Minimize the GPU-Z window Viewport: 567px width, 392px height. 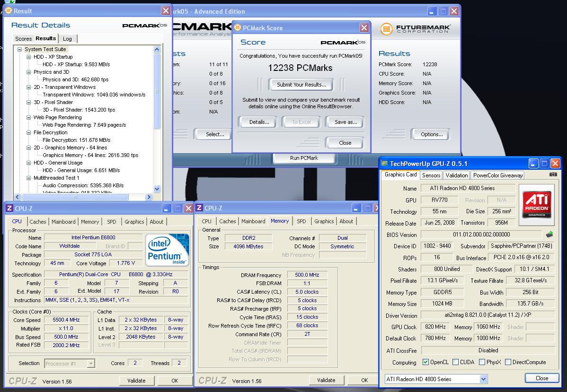coord(533,164)
